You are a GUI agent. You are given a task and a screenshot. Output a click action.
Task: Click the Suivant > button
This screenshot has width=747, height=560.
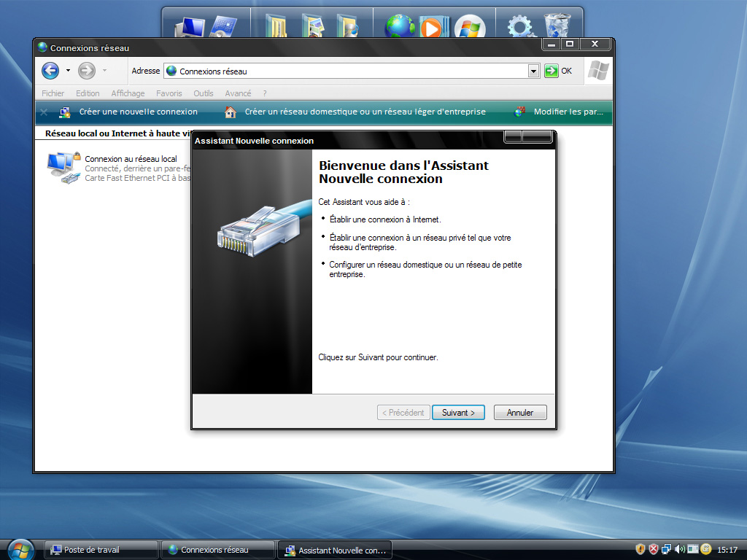pyautogui.click(x=458, y=413)
